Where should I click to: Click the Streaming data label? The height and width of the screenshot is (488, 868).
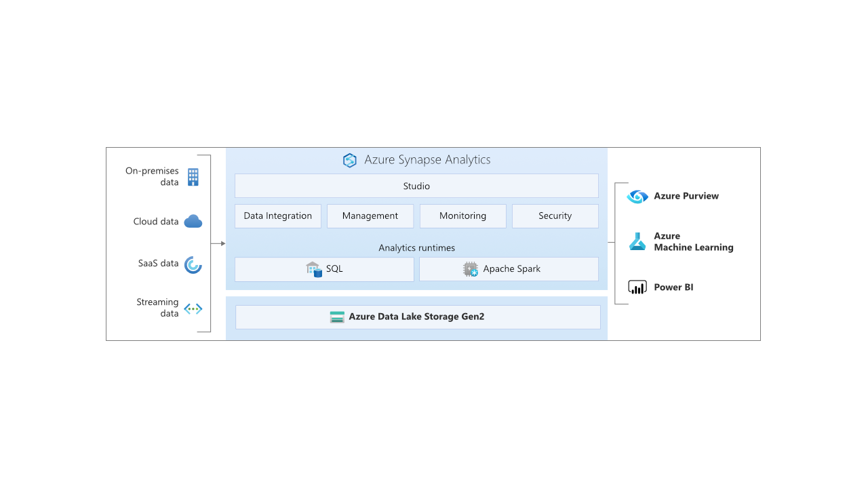(157, 308)
